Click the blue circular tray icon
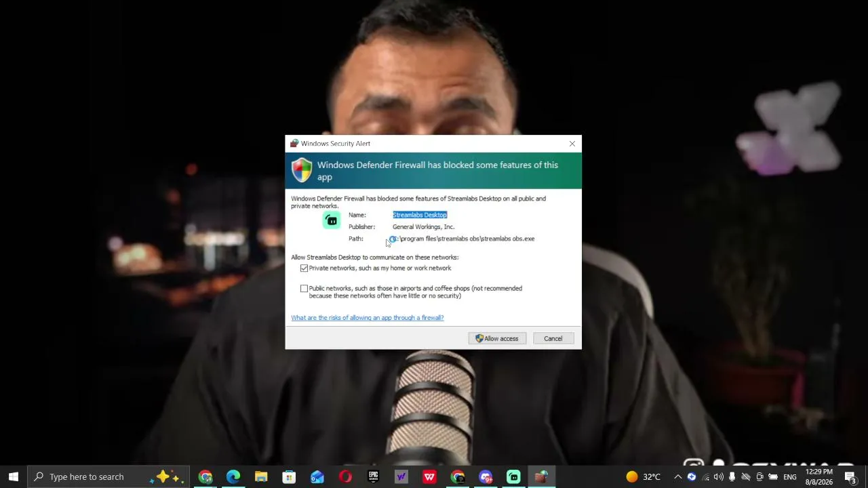The height and width of the screenshot is (488, 868). tap(692, 476)
